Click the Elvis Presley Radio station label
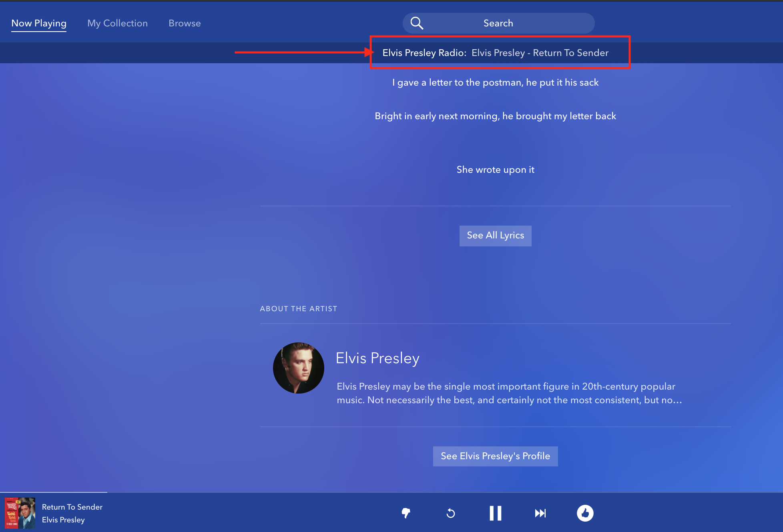783x532 pixels. 424,53
